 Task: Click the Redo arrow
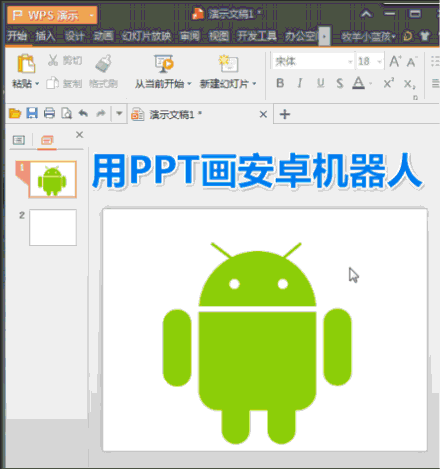tap(101, 114)
